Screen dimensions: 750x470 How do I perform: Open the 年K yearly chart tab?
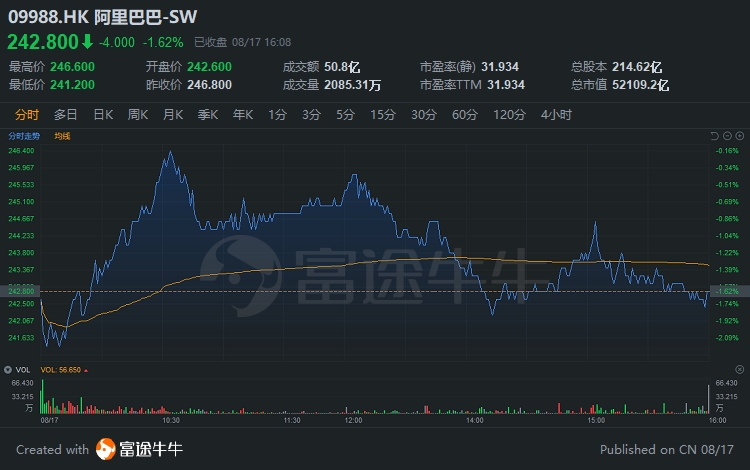click(243, 114)
